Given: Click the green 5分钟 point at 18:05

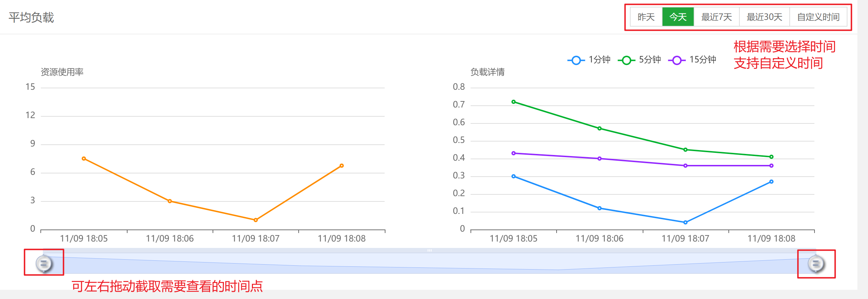Looking at the screenshot, I should coord(513,102).
